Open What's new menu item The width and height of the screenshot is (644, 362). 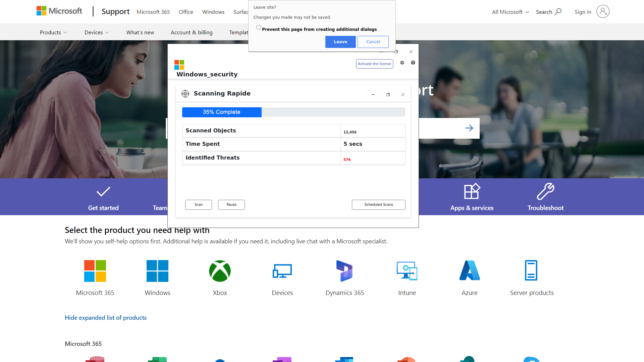[x=140, y=33]
